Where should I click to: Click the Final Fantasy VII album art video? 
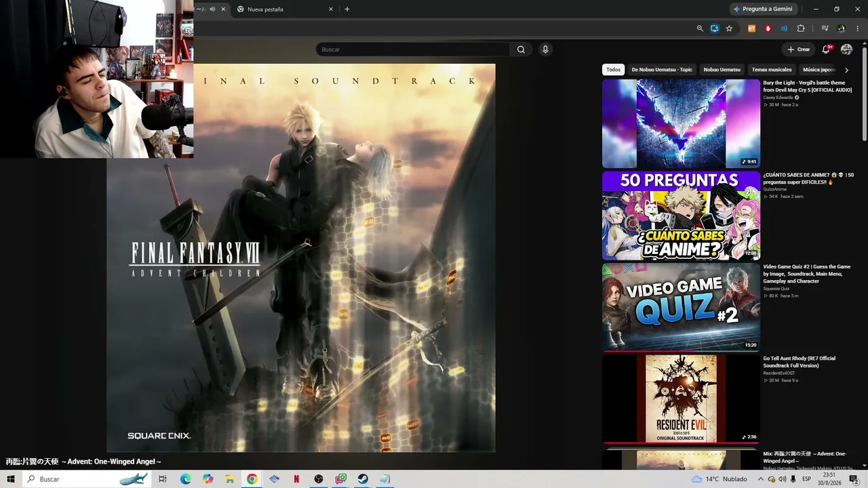pos(301,258)
